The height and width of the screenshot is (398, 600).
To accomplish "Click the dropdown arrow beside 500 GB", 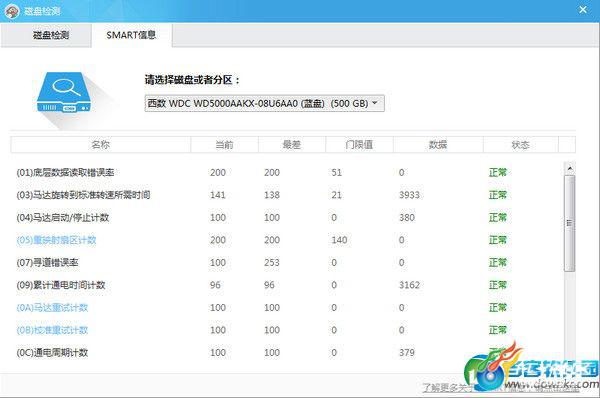I will coord(375,103).
